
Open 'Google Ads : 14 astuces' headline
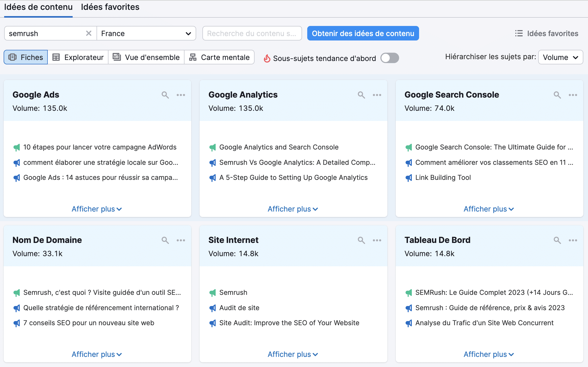pyautogui.click(x=101, y=178)
